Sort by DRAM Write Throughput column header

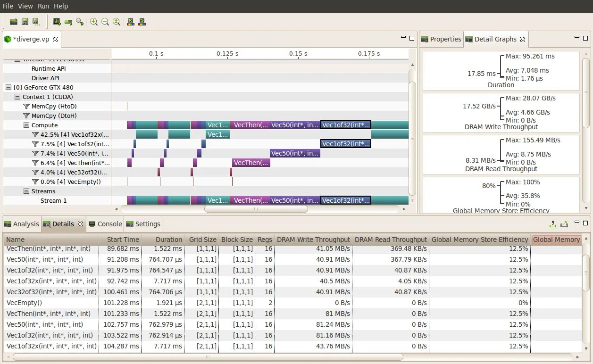point(313,240)
